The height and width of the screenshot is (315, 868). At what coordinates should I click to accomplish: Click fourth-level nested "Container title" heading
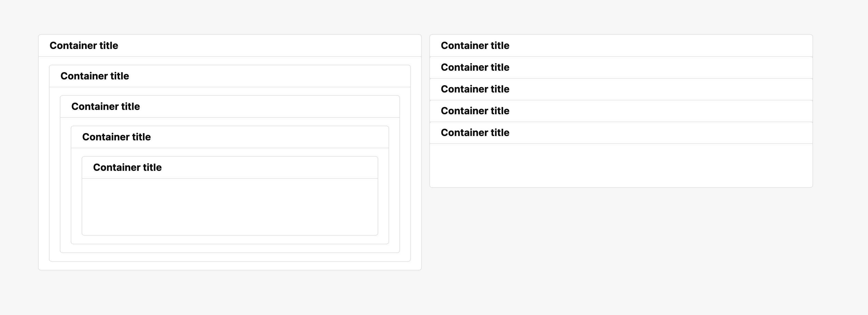point(116,137)
